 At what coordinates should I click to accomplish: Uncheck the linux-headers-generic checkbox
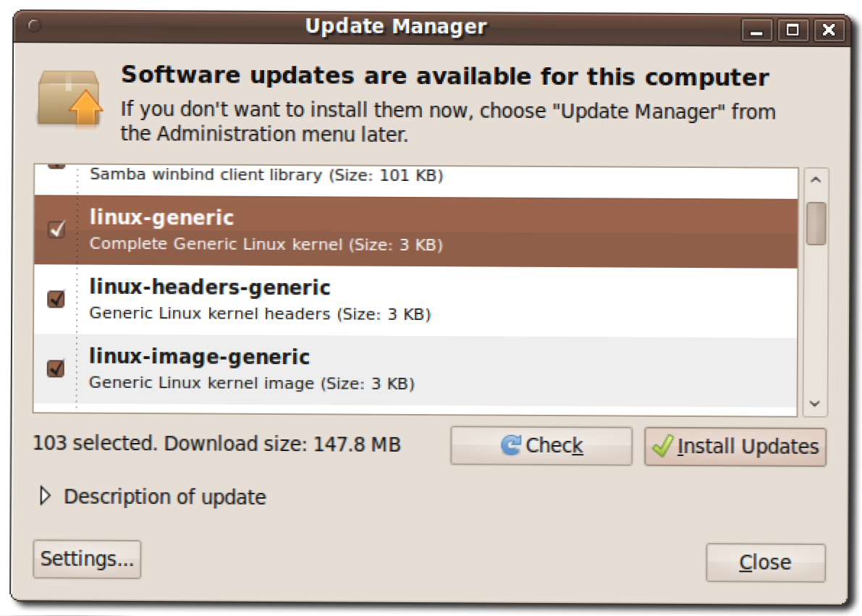[x=56, y=299]
